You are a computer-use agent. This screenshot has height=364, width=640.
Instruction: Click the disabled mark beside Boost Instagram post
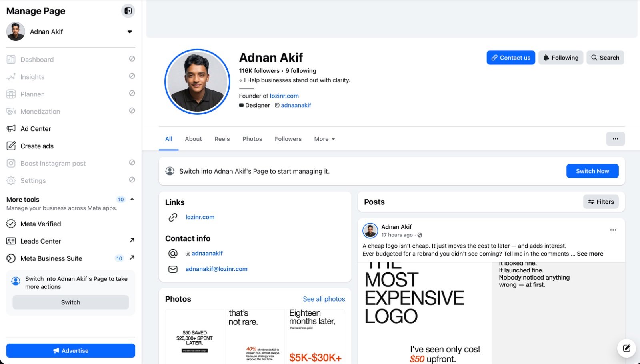[132, 162]
